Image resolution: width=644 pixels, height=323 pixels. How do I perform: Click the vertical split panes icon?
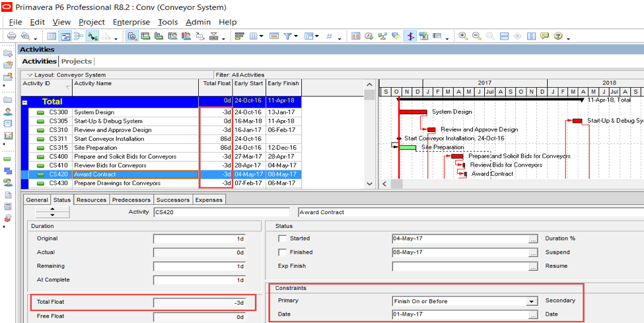pyautogui.click(x=532, y=36)
